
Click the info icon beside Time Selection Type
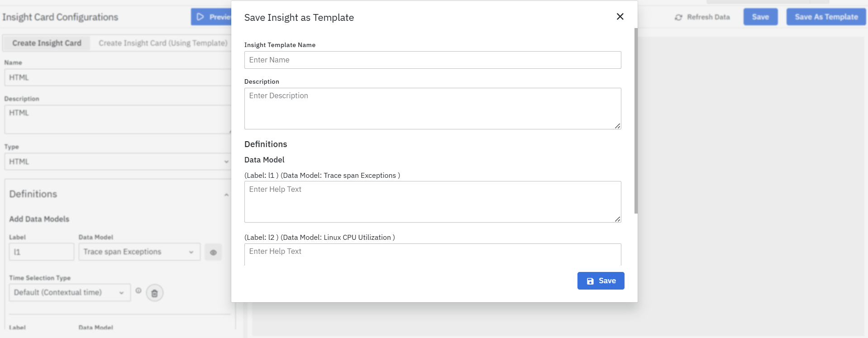(x=138, y=291)
